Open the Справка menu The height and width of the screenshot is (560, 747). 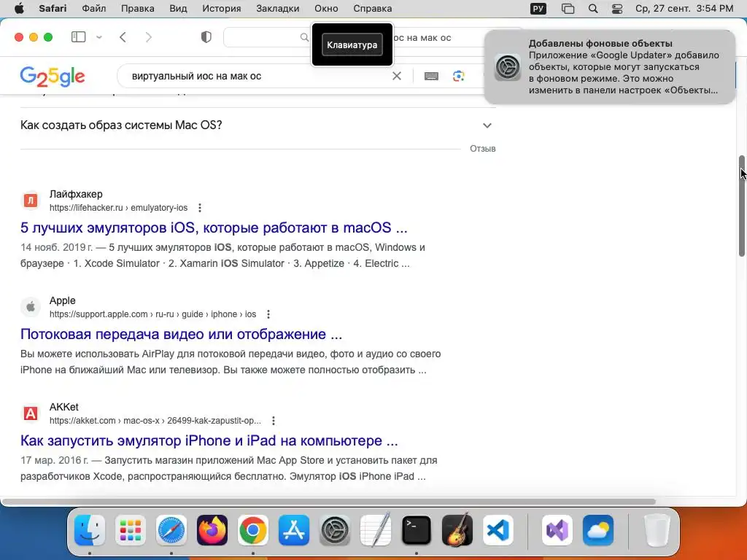click(x=373, y=8)
